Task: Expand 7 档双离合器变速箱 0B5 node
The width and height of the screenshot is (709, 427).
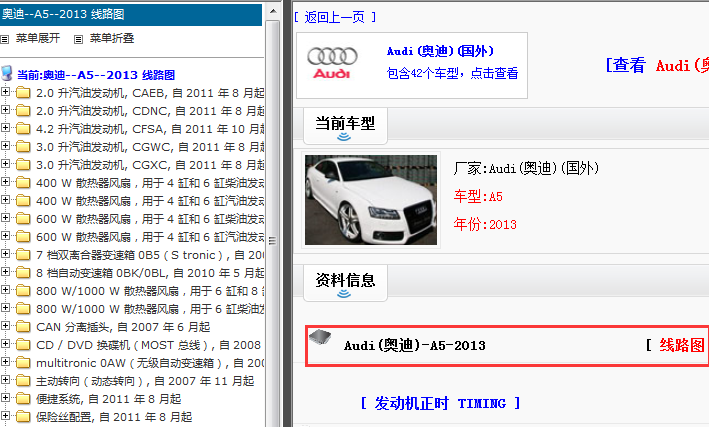Action: pyautogui.click(x=5, y=254)
